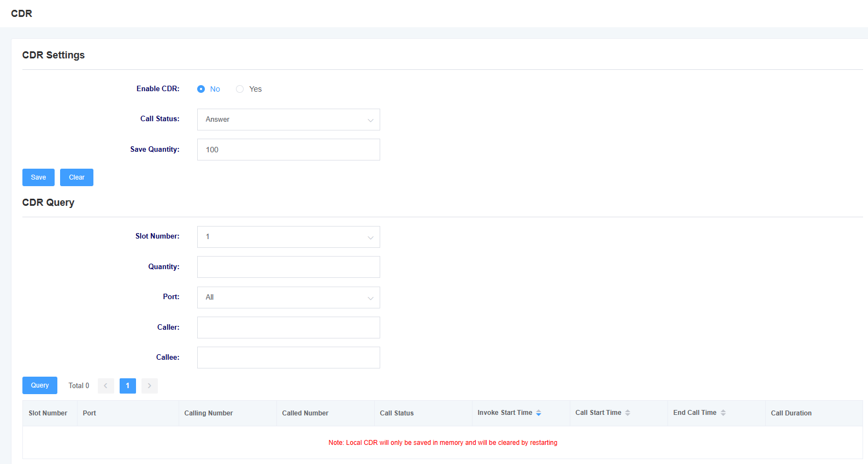Open the Slot Number dropdown
The height and width of the screenshot is (464, 868).
288,237
